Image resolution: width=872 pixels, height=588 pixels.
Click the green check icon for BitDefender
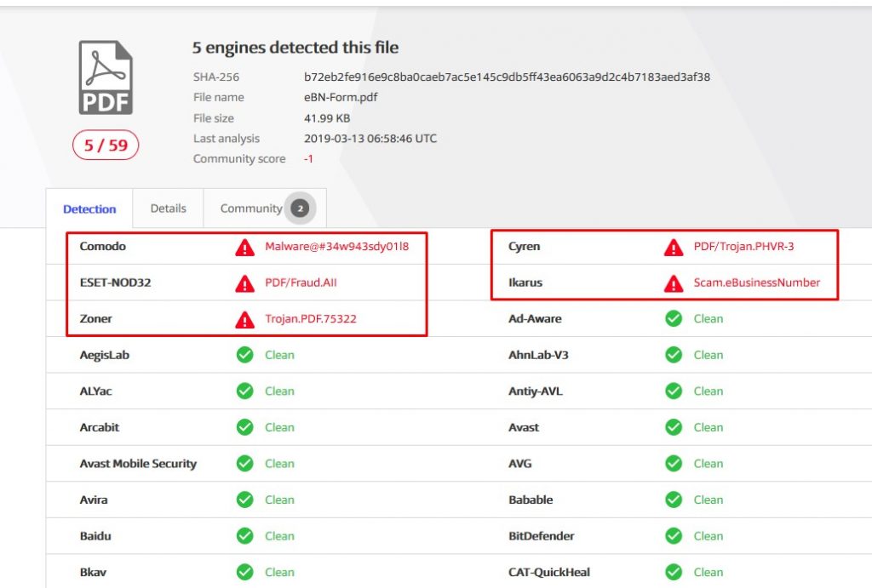(674, 536)
